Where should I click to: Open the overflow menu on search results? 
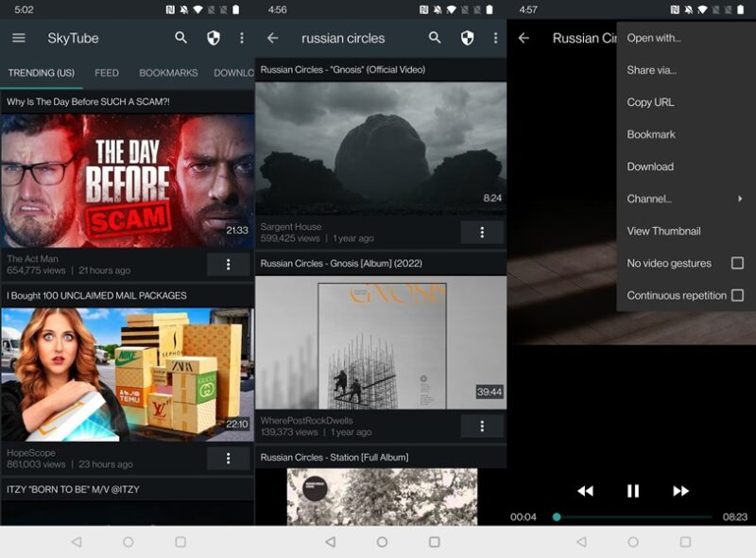point(493,39)
